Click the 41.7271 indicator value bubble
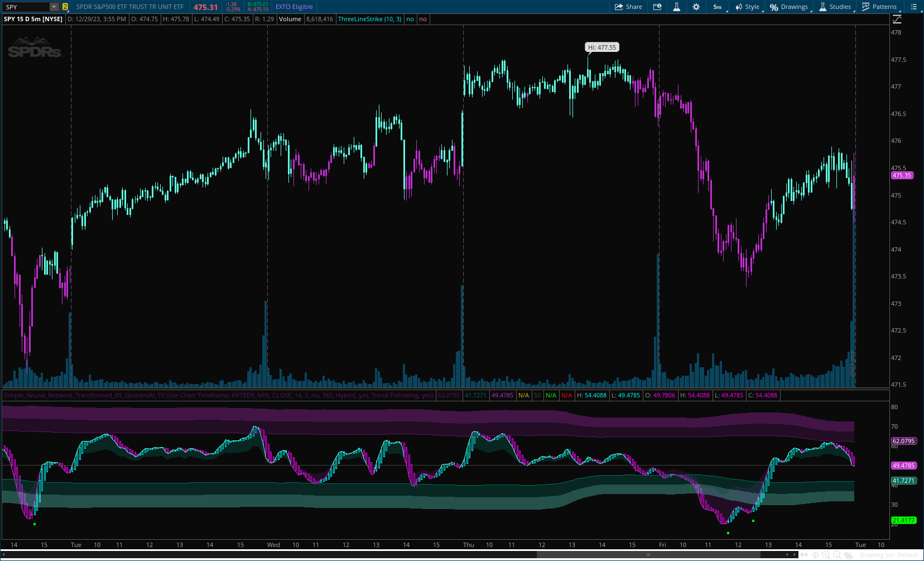Image resolution: width=924 pixels, height=561 pixels. click(903, 481)
